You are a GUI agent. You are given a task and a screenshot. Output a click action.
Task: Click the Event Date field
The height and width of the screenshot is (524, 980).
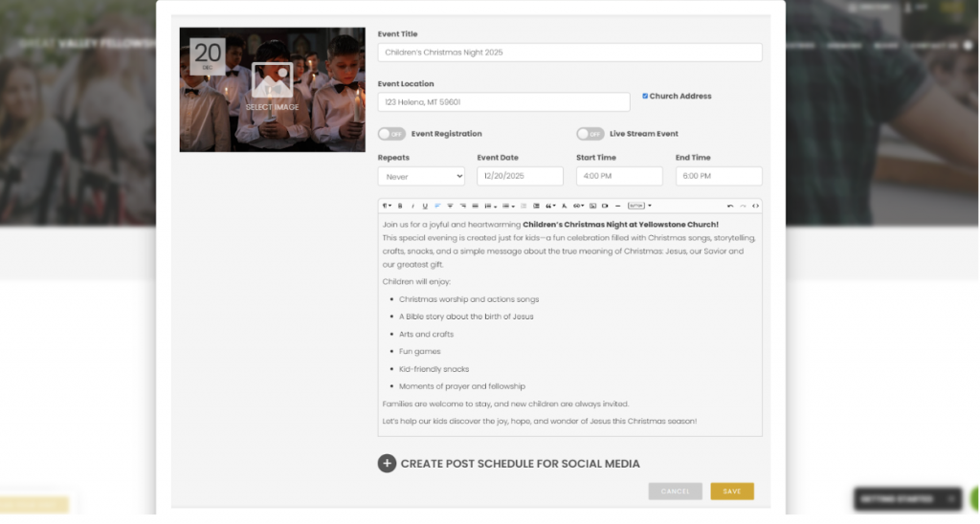tap(520, 176)
